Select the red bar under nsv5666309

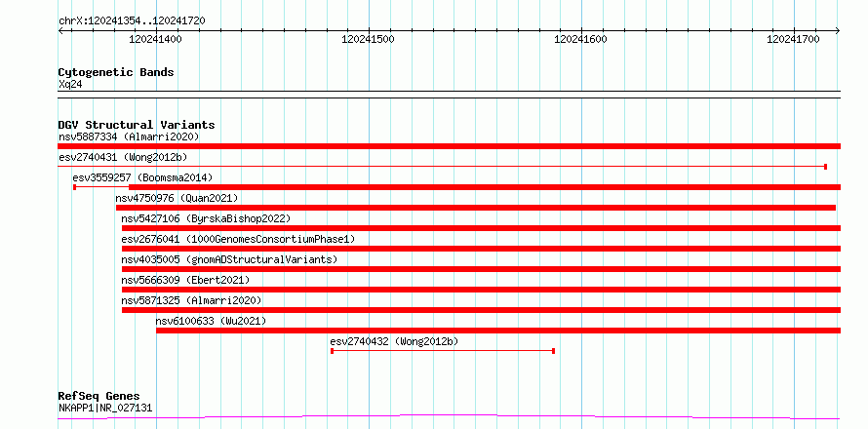481,290
